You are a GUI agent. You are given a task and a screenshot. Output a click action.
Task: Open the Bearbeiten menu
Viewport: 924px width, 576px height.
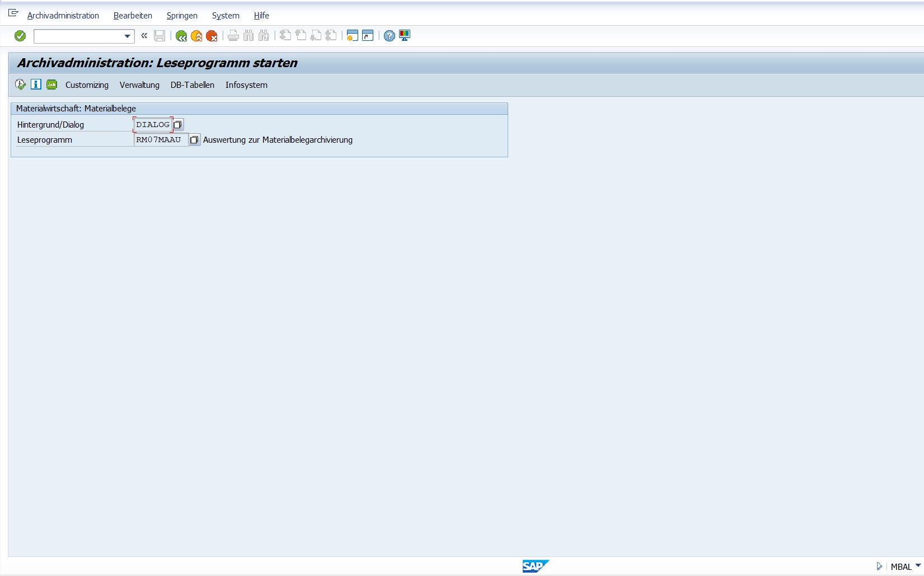click(x=133, y=16)
